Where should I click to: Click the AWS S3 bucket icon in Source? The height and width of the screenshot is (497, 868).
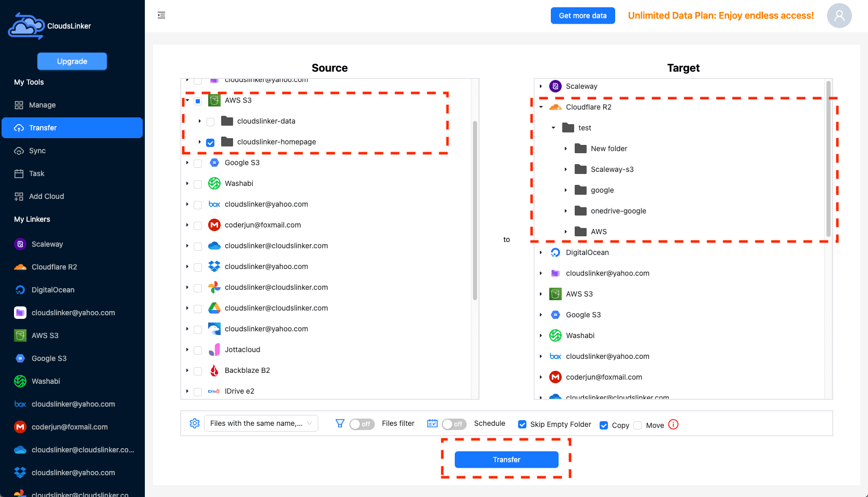tap(214, 100)
